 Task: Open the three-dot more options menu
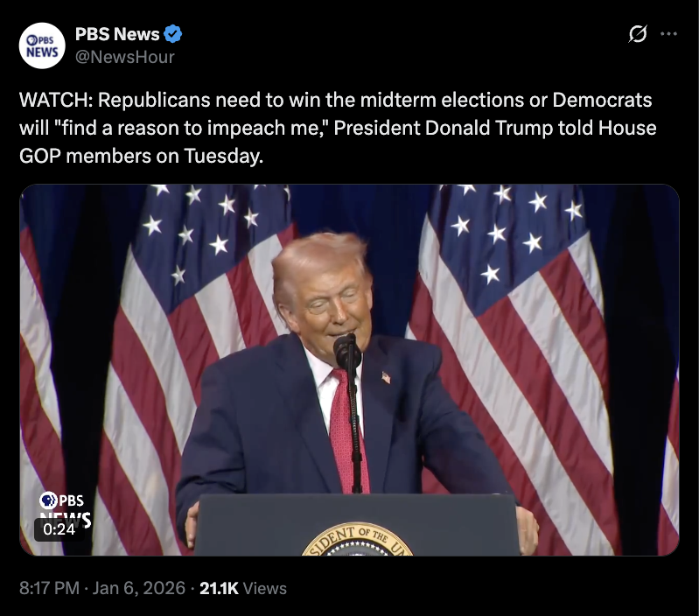[668, 34]
